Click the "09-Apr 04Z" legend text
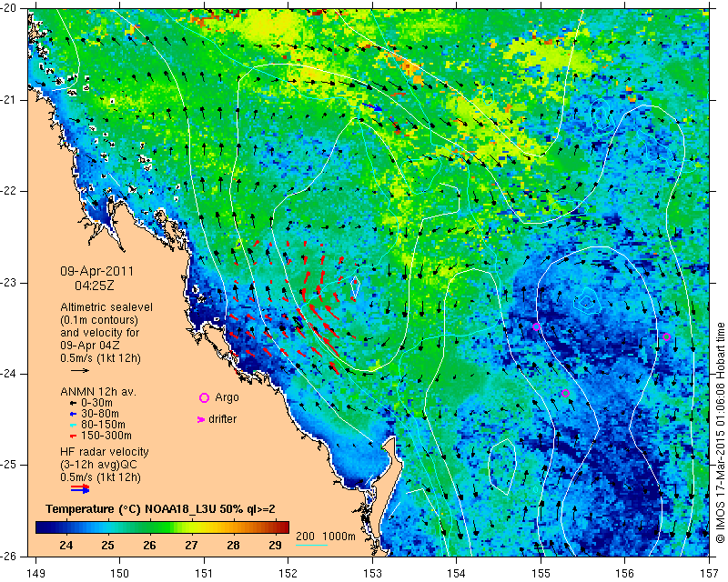Screen dimensions: 728x582 (90, 346)
